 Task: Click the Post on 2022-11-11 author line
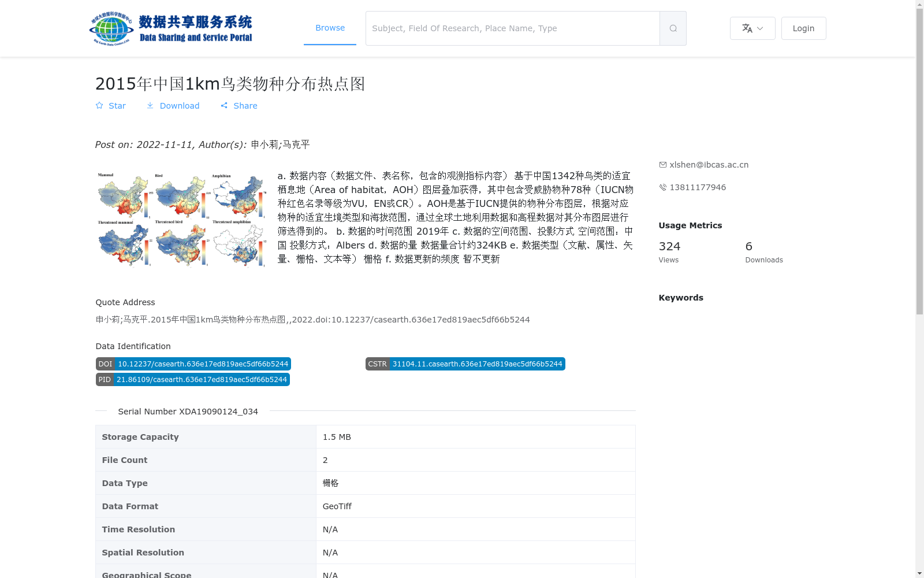[x=203, y=144]
